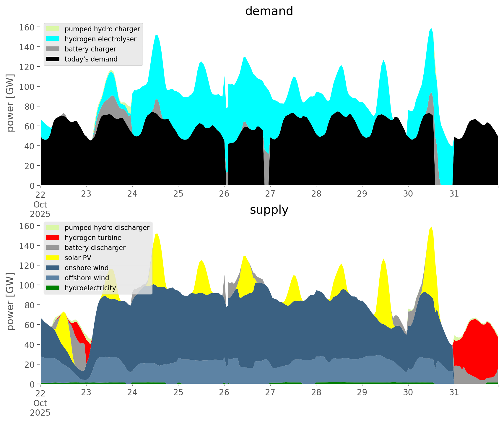
Task: Click the 31 date tick under supply chart
Action: [x=454, y=393]
